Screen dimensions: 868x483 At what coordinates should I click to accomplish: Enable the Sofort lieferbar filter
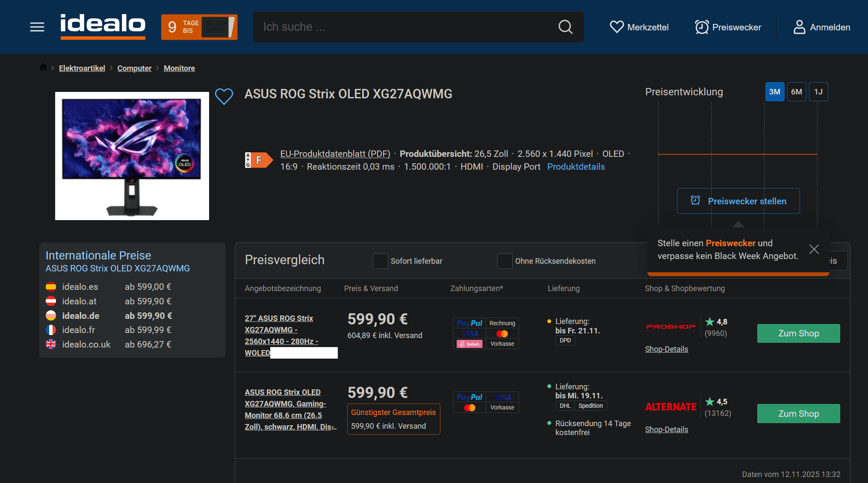click(380, 261)
